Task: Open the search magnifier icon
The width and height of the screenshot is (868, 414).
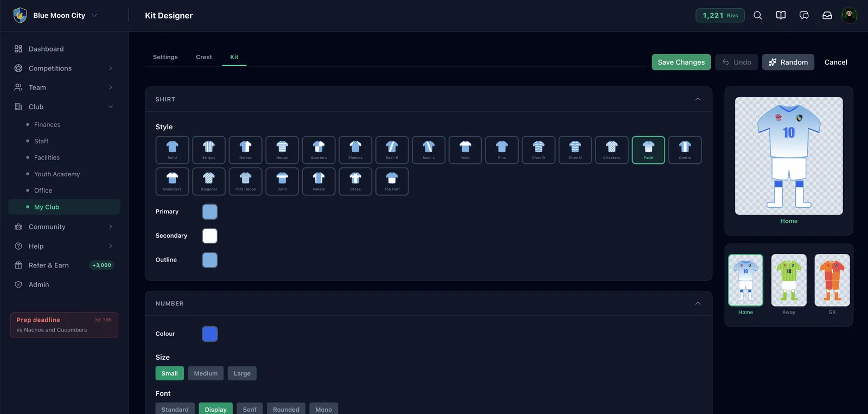Action: click(758, 15)
